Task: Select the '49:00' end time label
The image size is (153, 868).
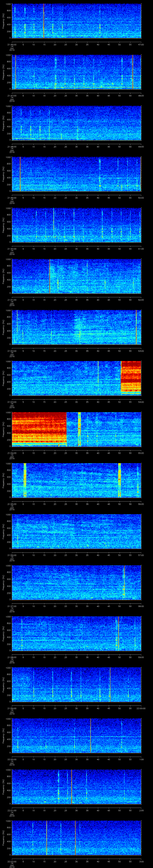Action: (x=141, y=147)
